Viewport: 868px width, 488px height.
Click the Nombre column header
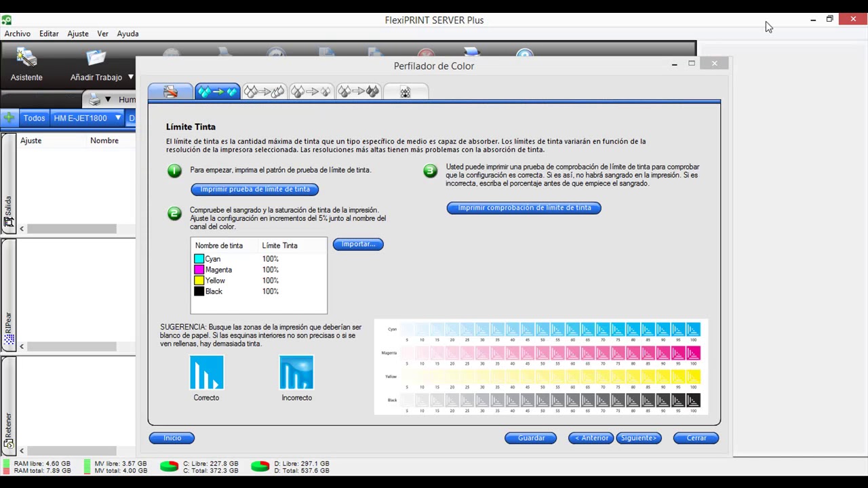click(x=104, y=141)
